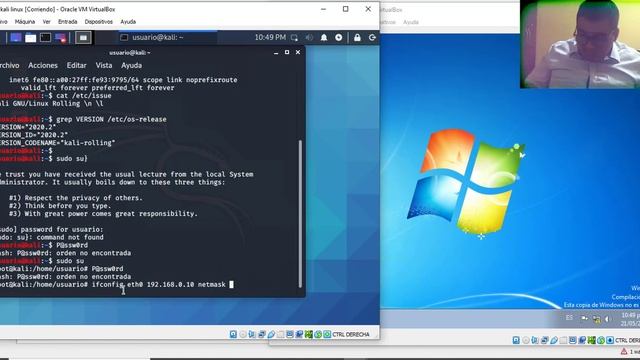Click the network indicator in Windows 7 VM status bar

[x=544, y=340]
